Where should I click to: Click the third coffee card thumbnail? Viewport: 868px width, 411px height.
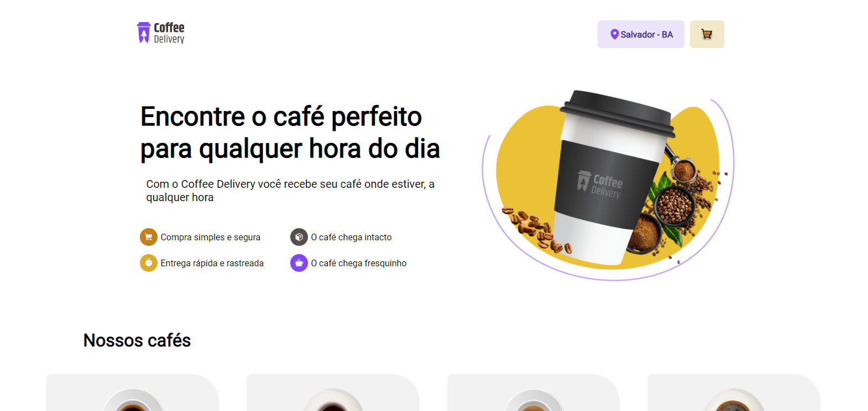(x=534, y=400)
